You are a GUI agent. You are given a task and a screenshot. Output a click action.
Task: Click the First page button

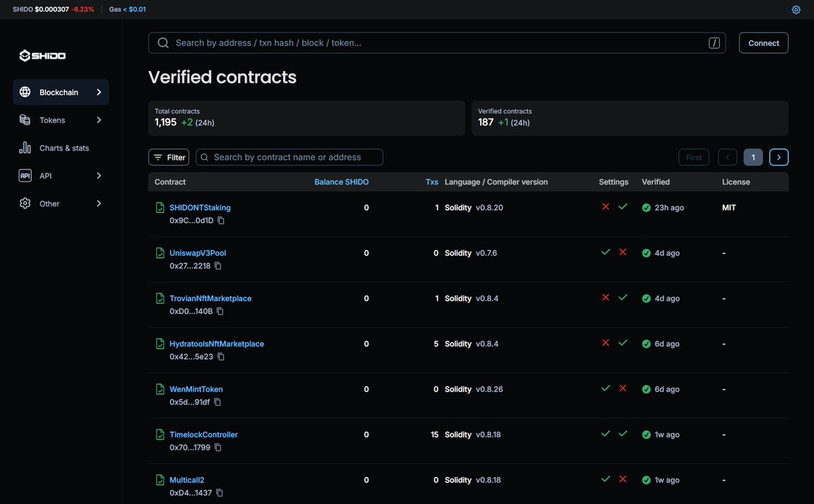[x=694, y=157]
